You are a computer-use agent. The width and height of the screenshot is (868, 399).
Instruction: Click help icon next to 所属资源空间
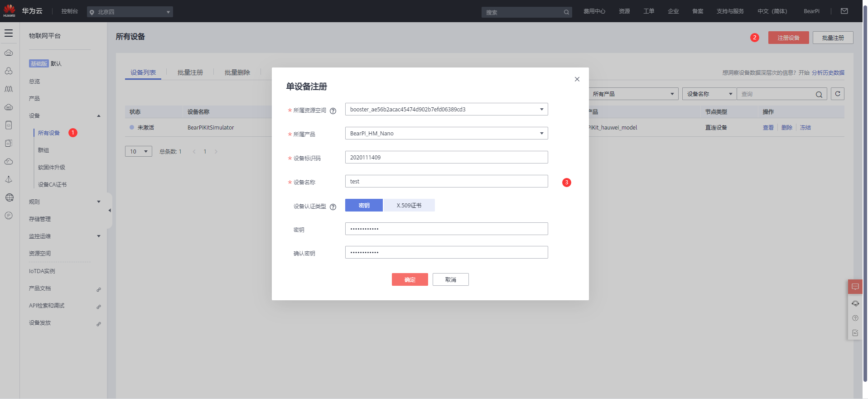point(333,111)
